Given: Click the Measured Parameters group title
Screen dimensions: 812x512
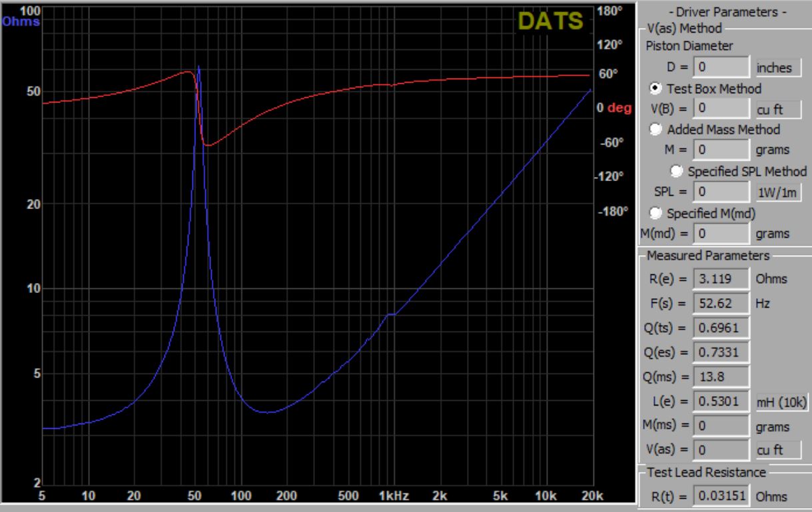Looking at the screenshot, I should coord(708,256).
